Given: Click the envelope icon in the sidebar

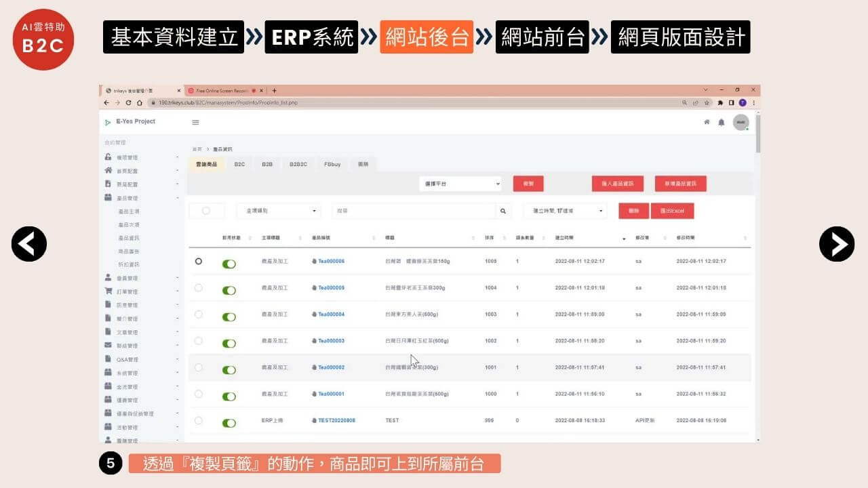Looking at the screenshot, I should click(x=108, y=346).
